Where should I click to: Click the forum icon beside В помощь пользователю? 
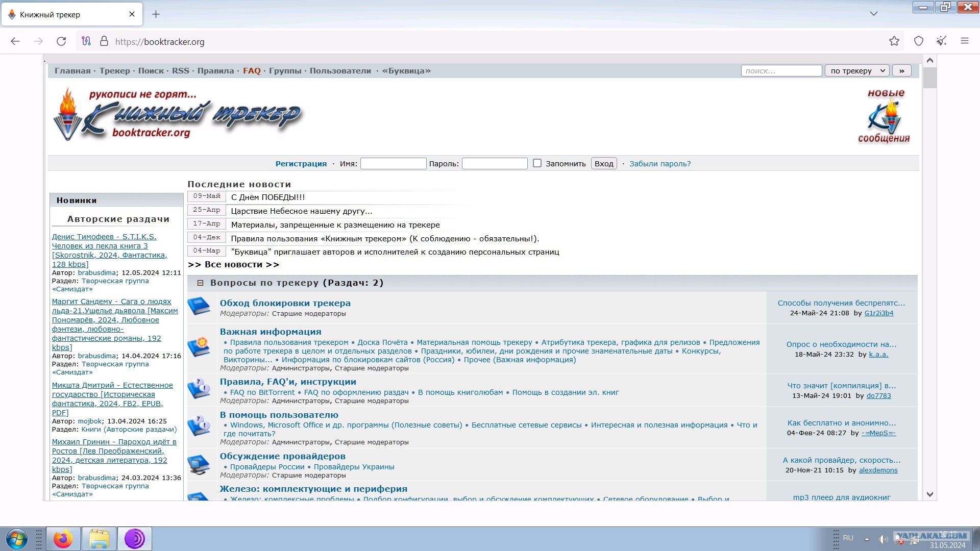coord(199,425)
